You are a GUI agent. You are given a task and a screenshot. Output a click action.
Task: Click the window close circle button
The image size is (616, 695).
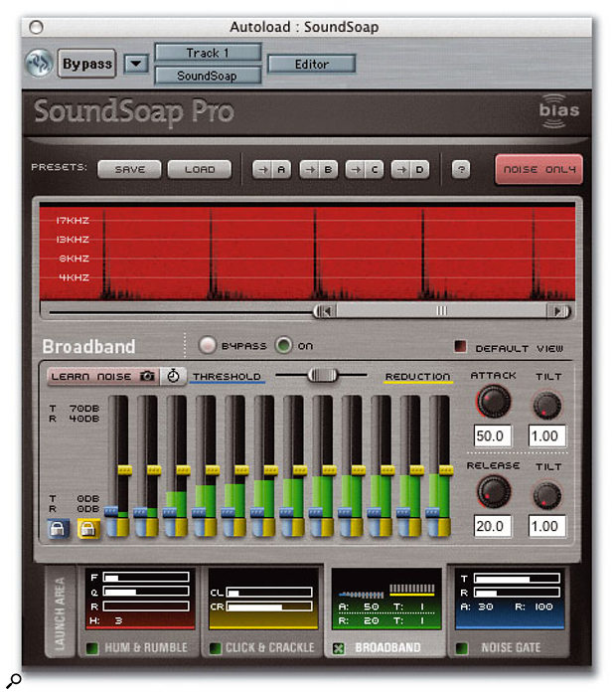click(x=36, y=28)
